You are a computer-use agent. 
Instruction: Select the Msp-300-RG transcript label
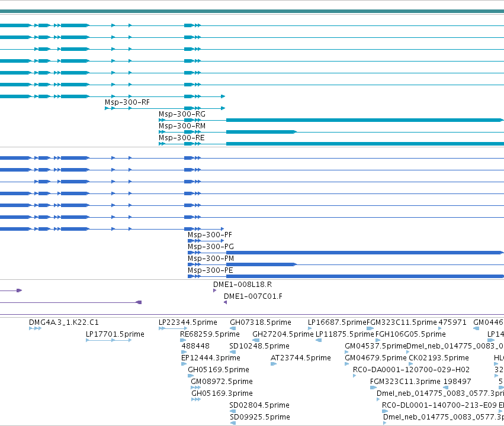tap(182, 114)
